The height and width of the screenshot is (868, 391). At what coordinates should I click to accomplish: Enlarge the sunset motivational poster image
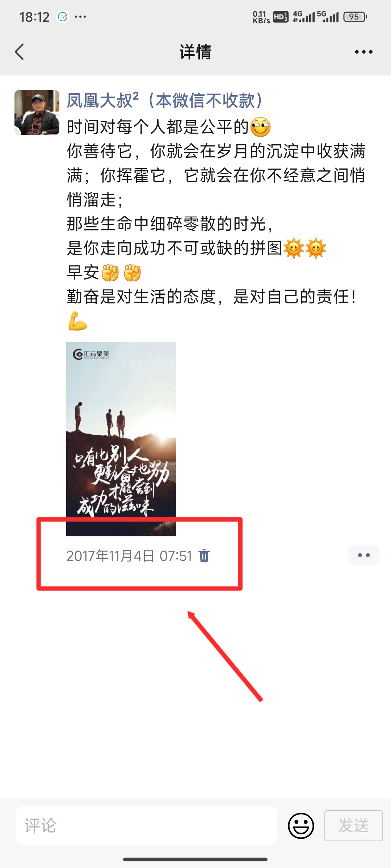(121, 439)
